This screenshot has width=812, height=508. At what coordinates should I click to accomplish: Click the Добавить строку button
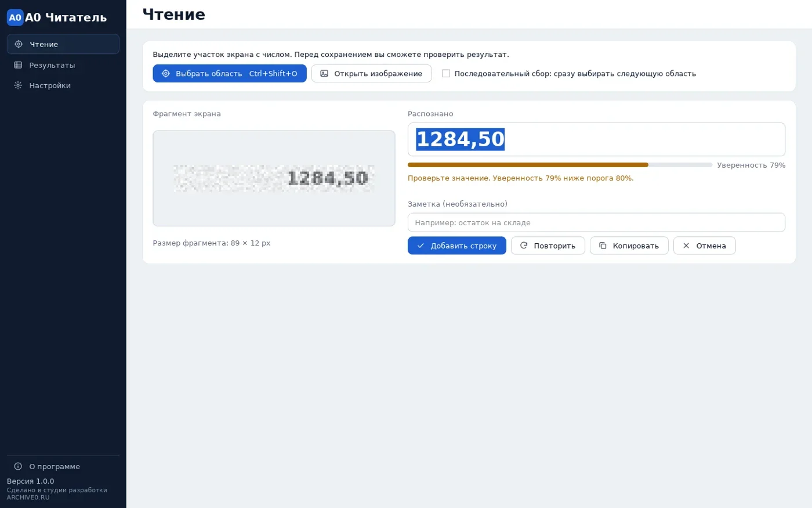pos(457,246)
